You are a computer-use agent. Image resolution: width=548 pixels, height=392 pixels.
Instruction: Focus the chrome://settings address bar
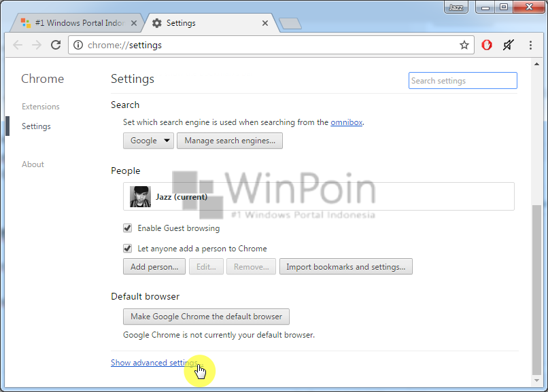pyautogui.click(x=271, y=45)
